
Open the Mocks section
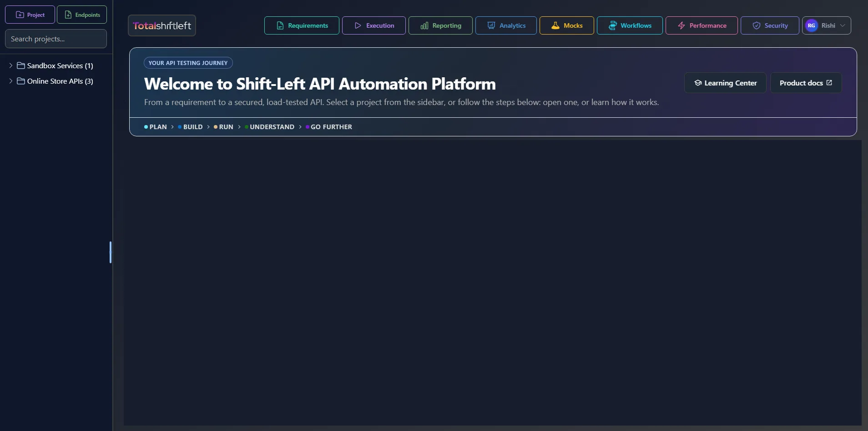click(567, 25)
